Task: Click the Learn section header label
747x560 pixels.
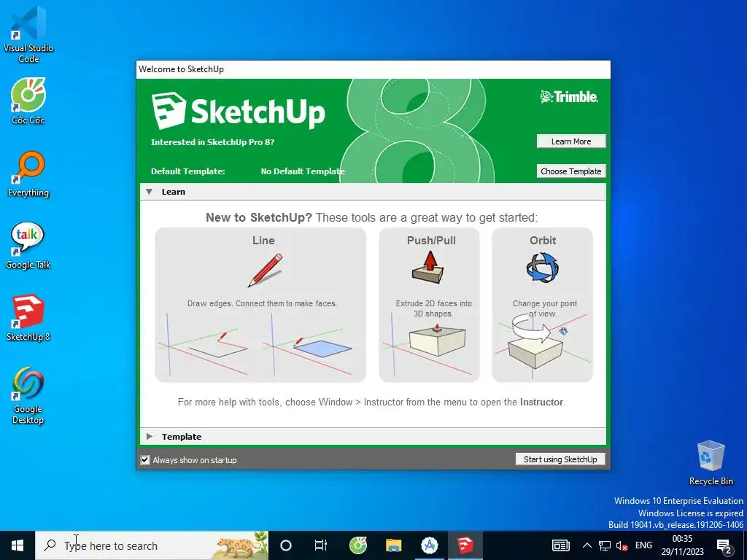Action: point(174,192)
